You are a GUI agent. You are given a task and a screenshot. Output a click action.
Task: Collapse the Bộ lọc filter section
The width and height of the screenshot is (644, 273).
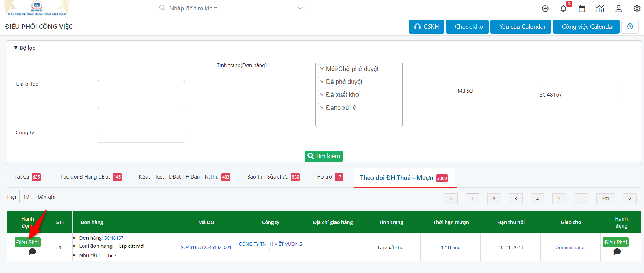coord(24,48)
